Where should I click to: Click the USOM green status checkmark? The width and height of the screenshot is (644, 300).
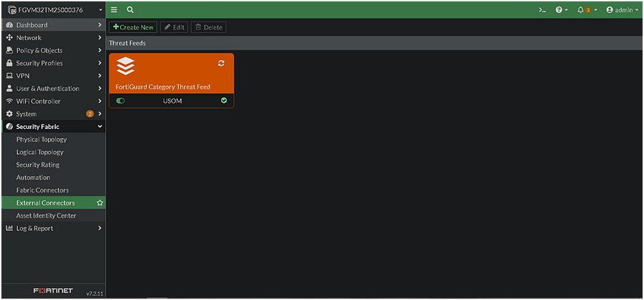pyautogui.click(x=224, y=100)
